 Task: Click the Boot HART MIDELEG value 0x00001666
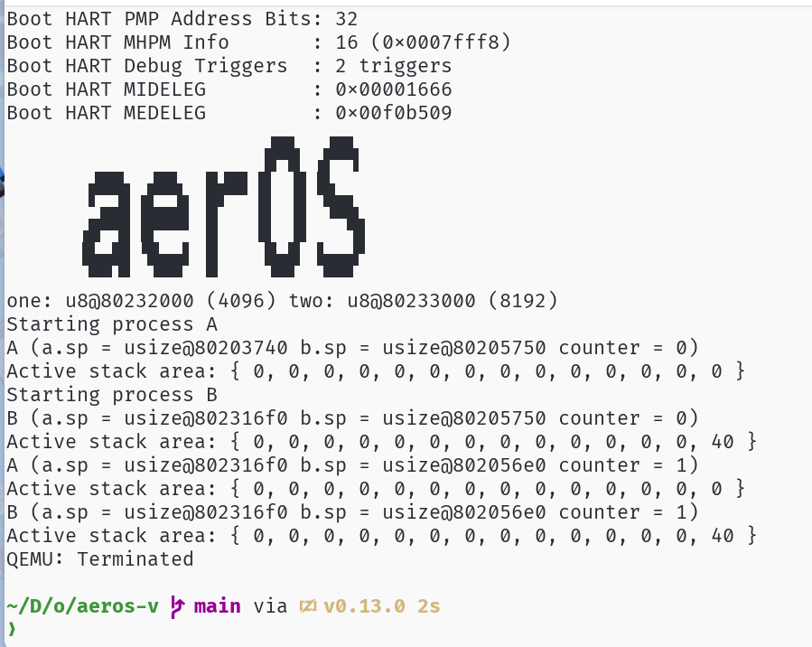[394, 89]
